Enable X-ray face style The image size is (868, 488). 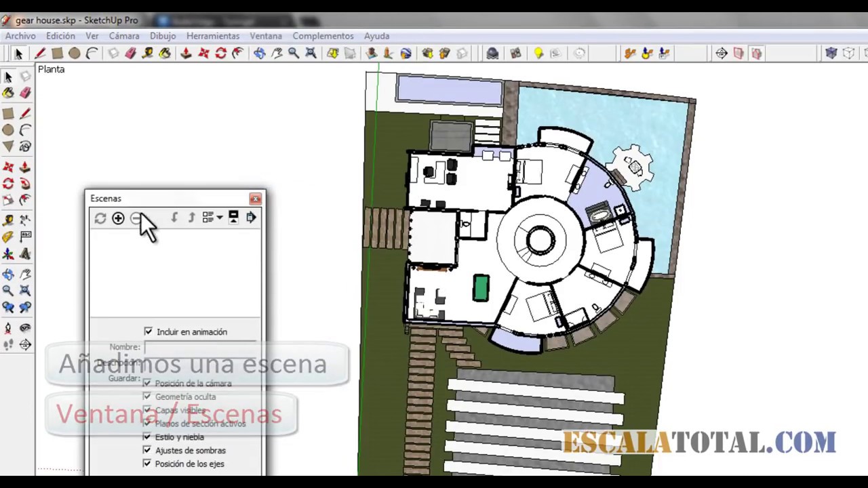pyautogui.click(x=831, y=54)
